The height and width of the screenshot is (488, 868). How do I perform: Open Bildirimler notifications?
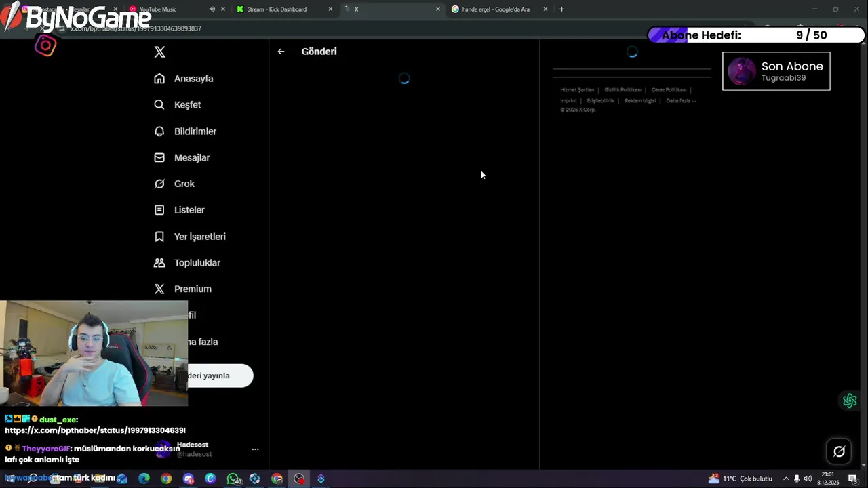click(184, 131)
